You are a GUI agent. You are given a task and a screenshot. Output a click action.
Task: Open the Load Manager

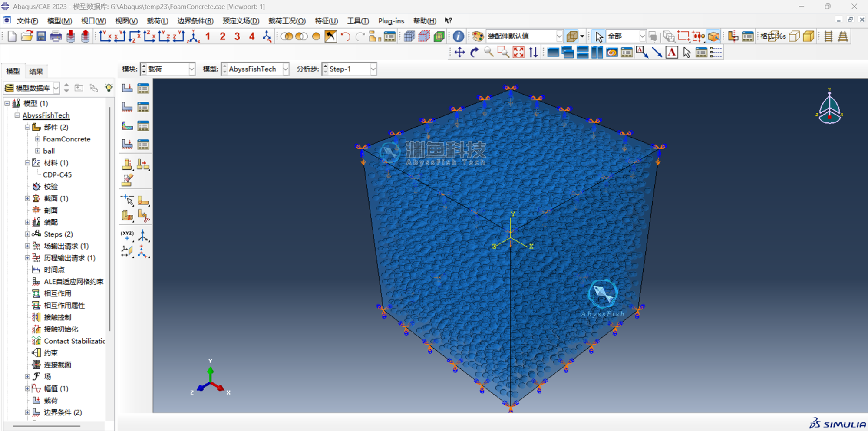tap(143, 88)
